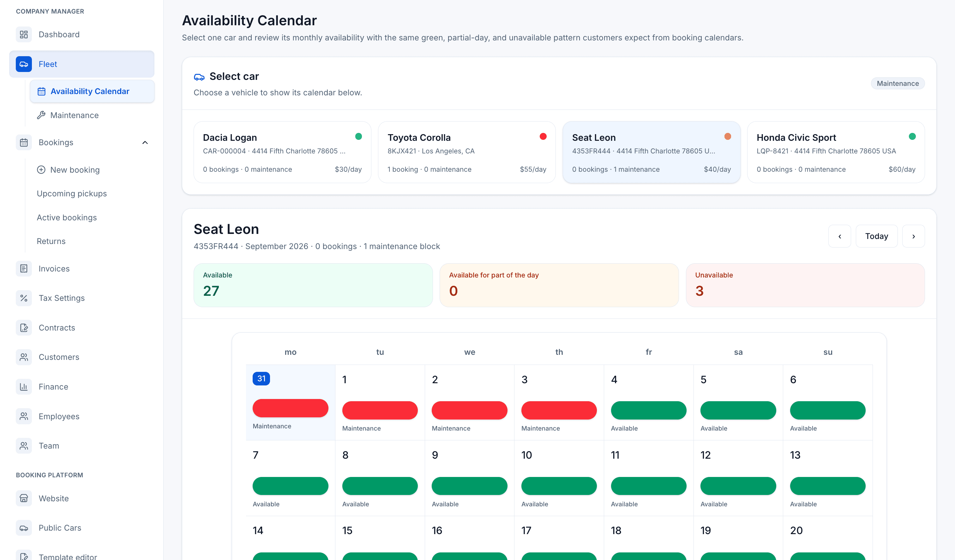
Task: Collapse the Bookings submenu chevron
Action: tap(145, 142)
